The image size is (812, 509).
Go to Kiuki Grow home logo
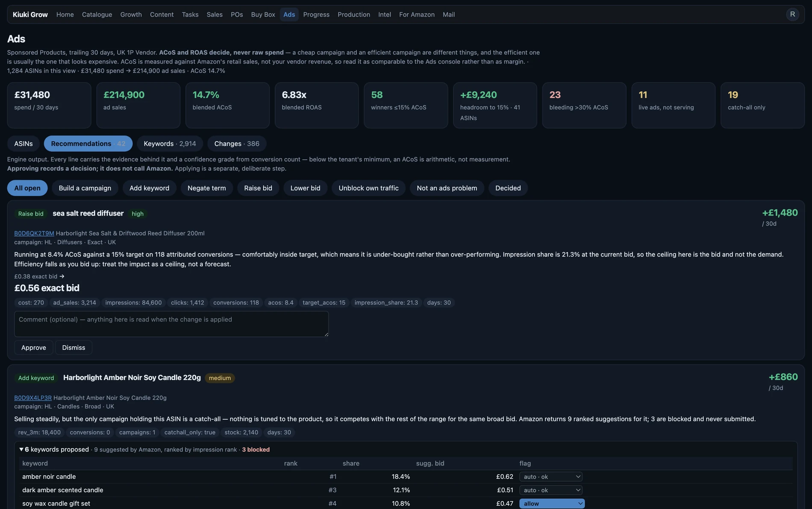click(x=30, y=14)
